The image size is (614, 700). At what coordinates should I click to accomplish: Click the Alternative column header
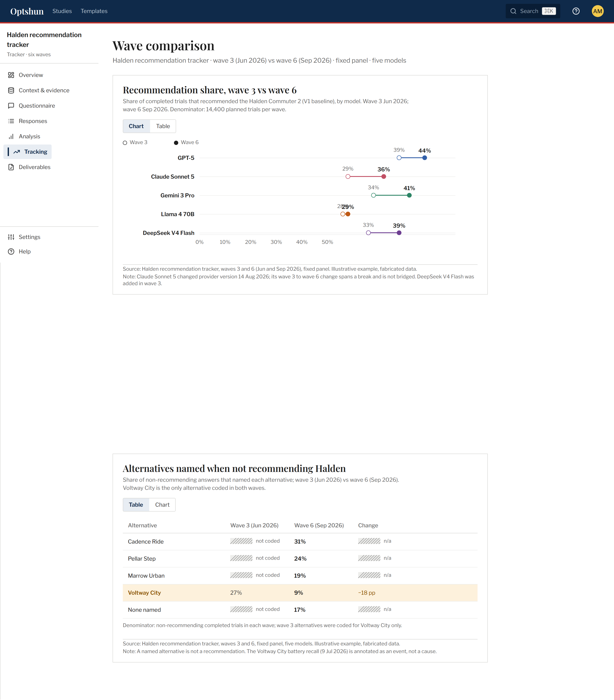pyautogui.click(x=142, y=526)
